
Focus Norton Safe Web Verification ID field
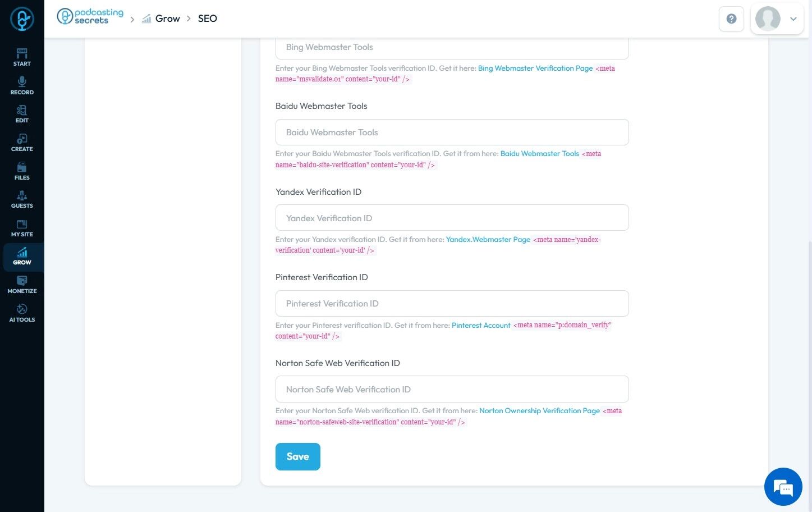pos(452,389)
